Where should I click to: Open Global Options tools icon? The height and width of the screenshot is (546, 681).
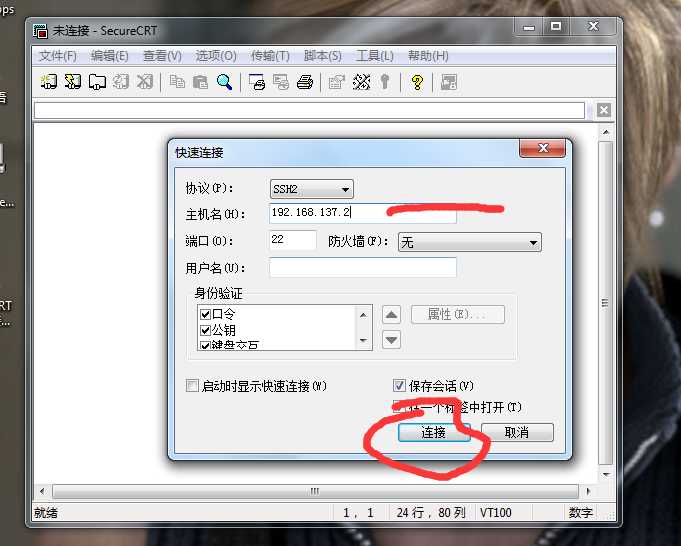tap(361, 82)
